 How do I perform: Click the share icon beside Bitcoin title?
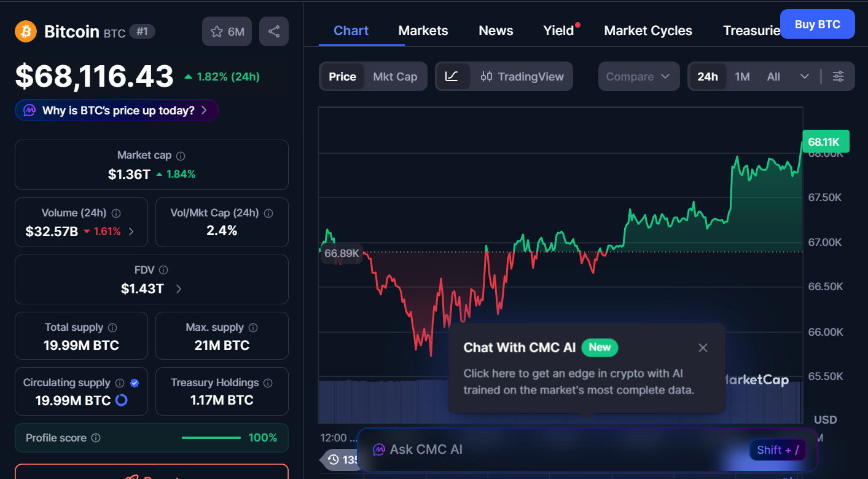tap(274, 31)
